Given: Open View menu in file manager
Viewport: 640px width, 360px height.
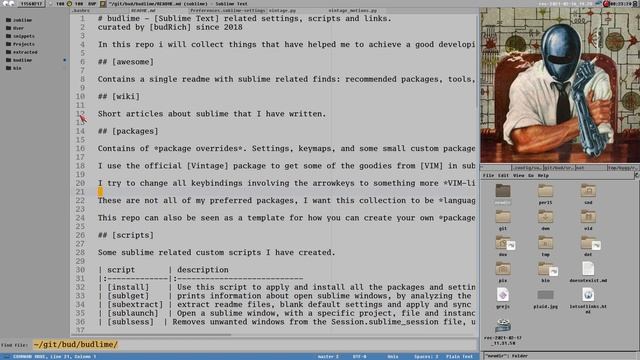Looking at the screenshot, I should 518,176.
